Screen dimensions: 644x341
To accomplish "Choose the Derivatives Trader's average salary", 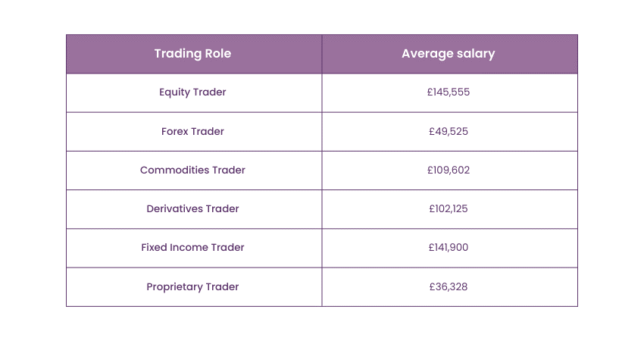I will pos(448,208).
